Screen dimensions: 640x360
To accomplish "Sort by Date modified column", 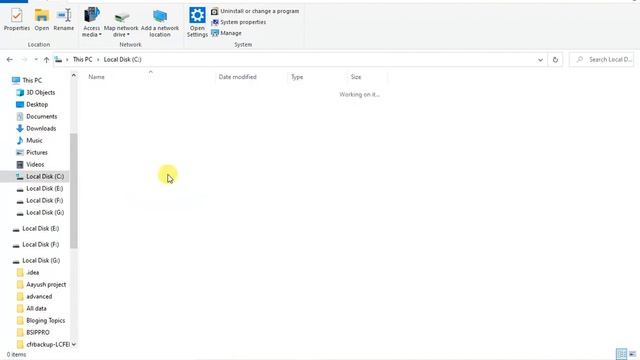I will pos(238,77).
